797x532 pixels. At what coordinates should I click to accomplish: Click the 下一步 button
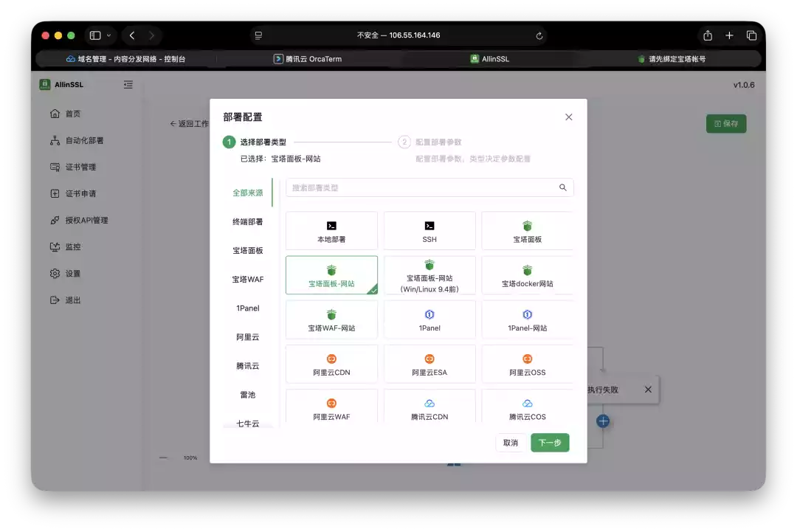pos(550,443)
